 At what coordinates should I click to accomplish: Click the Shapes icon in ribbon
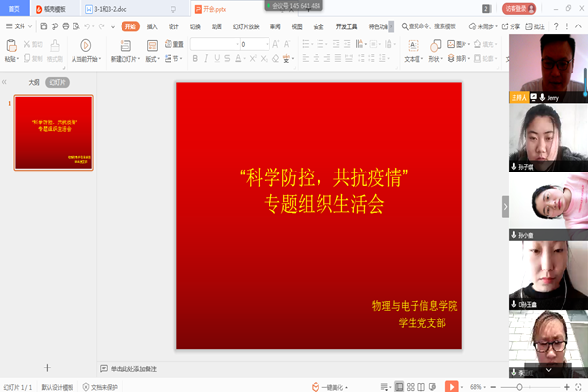[435, 45]
